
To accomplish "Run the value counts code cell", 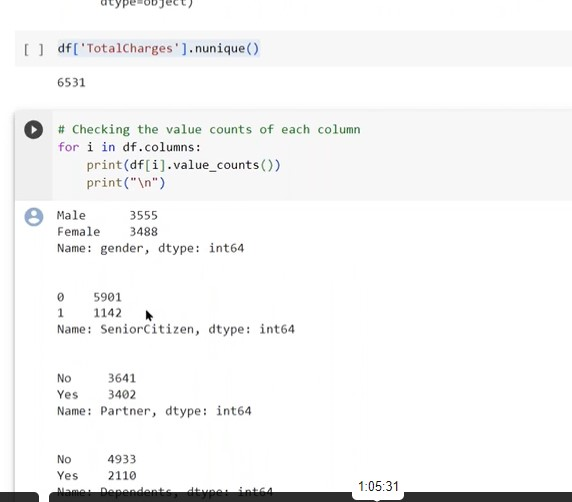I will click(34, 130).
